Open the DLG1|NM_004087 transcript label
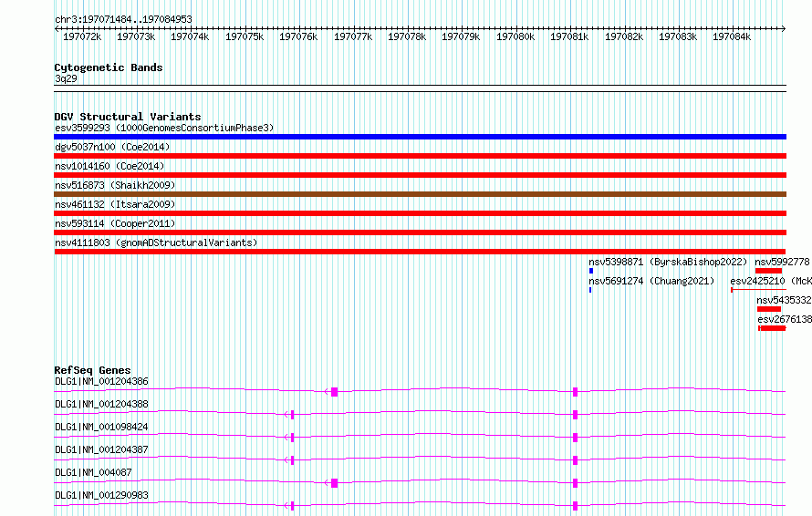The height and width of the screenshot is (516, 812). pyautogui.click(x=93, y=472)
